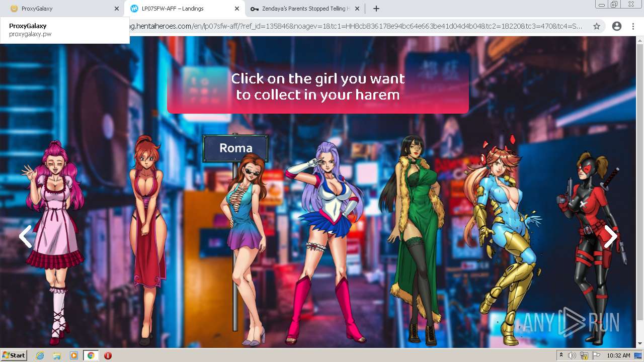Open network status tray icon
This screenshot has height=362, width=644.
584,355
